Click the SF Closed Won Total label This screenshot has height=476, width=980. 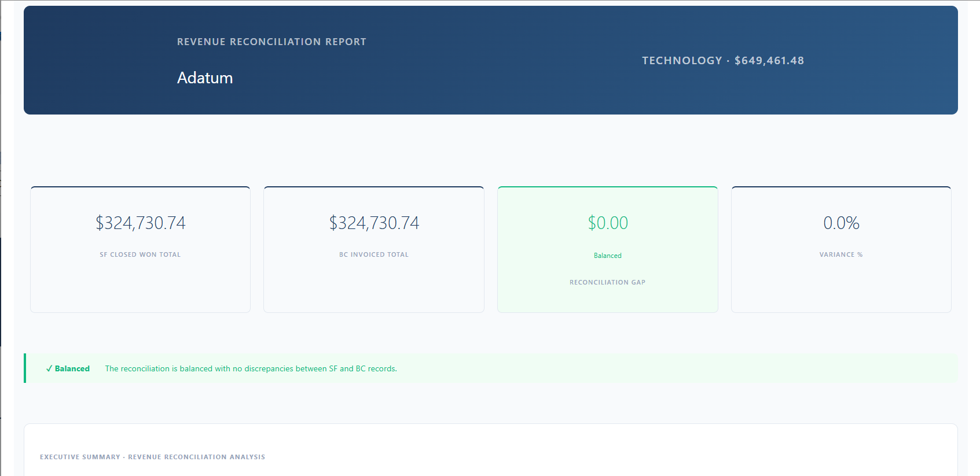(140, 254)
